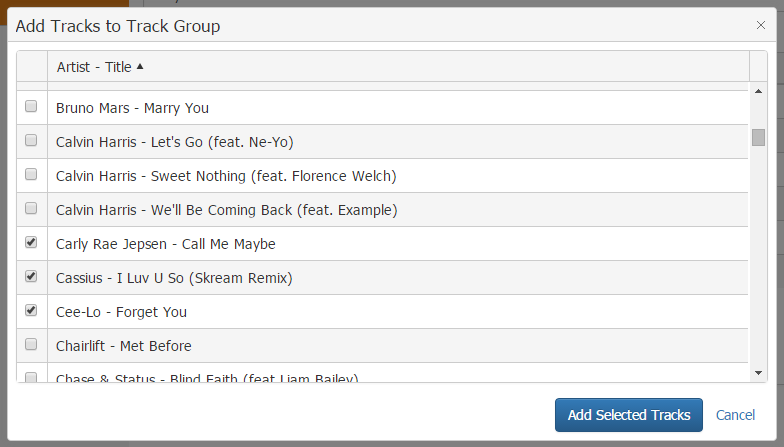The height and width of the screenshot is (447, 784).
Task: Toggle the Chase & Status - Blind Faith checkbox
Action: (x=31, y=377)
